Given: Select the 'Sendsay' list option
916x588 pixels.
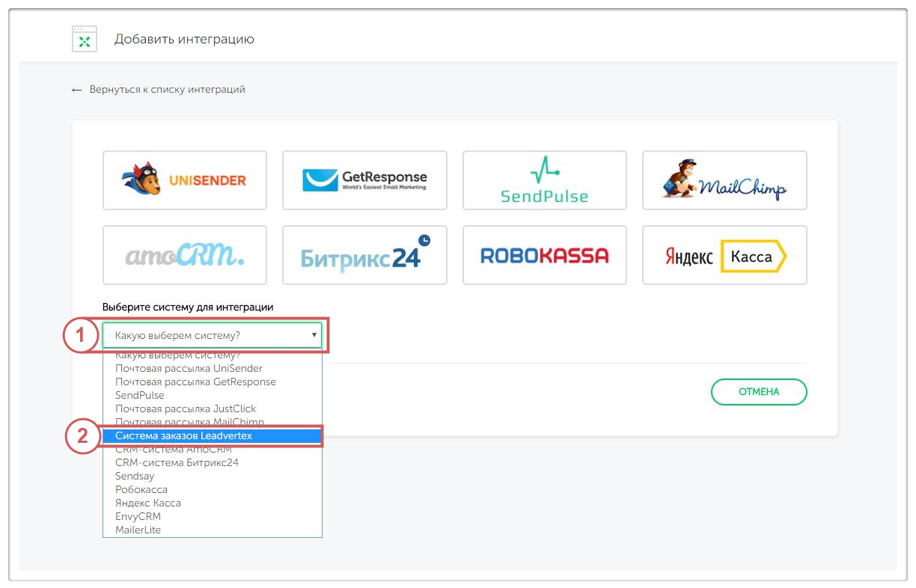Looking at the screenshot, I should pyautogui.click(x=135, y=476).
